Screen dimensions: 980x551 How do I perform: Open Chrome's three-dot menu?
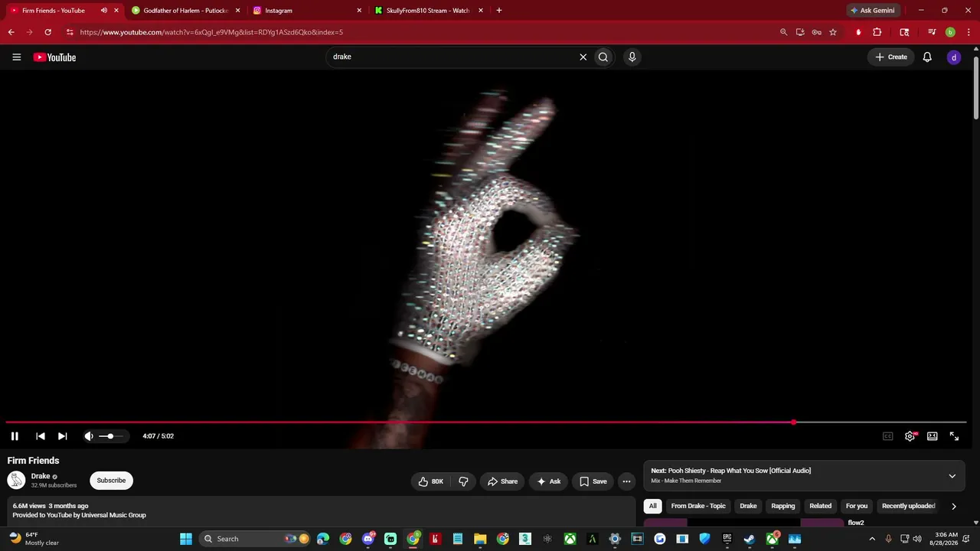pyautogui.click(x=969, y=32)
